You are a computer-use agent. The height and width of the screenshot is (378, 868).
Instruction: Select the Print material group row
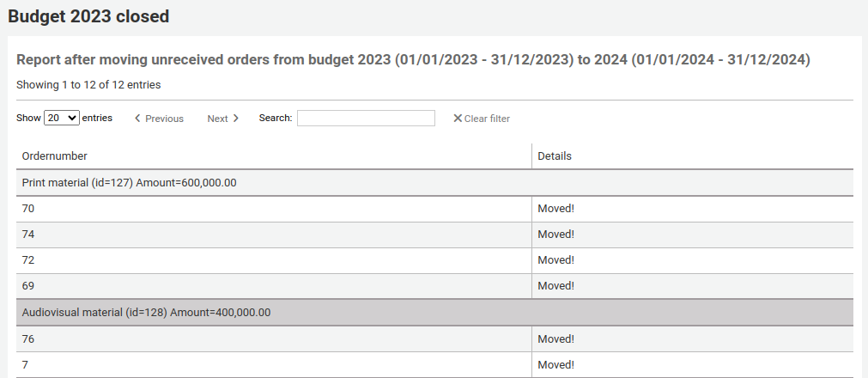tap(129, 182)
